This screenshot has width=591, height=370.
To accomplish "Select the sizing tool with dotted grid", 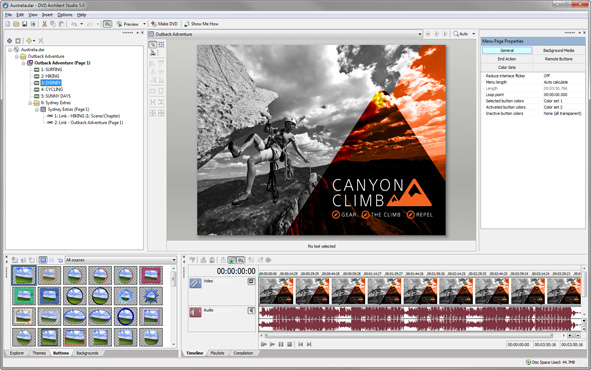I will (161, 45).
